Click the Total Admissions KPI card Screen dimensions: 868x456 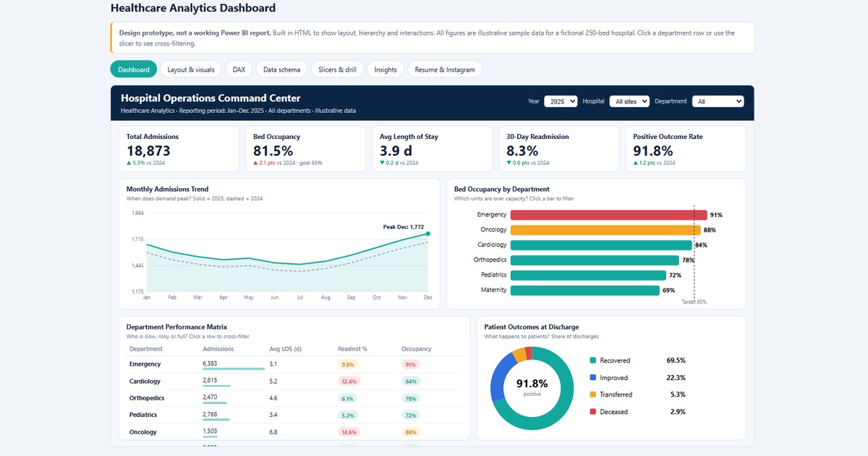click(x=179, y=149)
